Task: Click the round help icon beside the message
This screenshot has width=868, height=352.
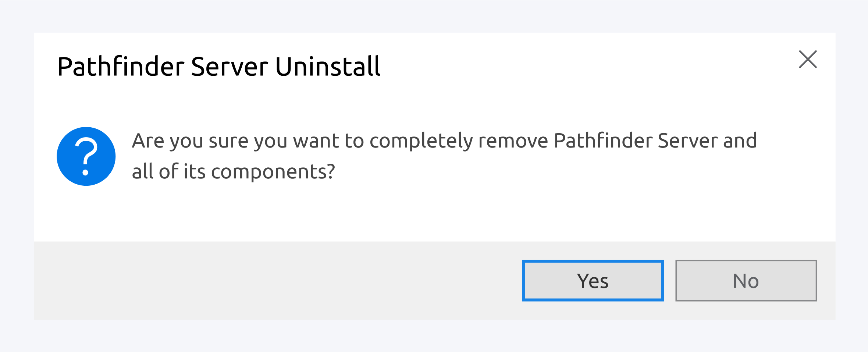Action: pyautogui.click(x=86, y=156)
